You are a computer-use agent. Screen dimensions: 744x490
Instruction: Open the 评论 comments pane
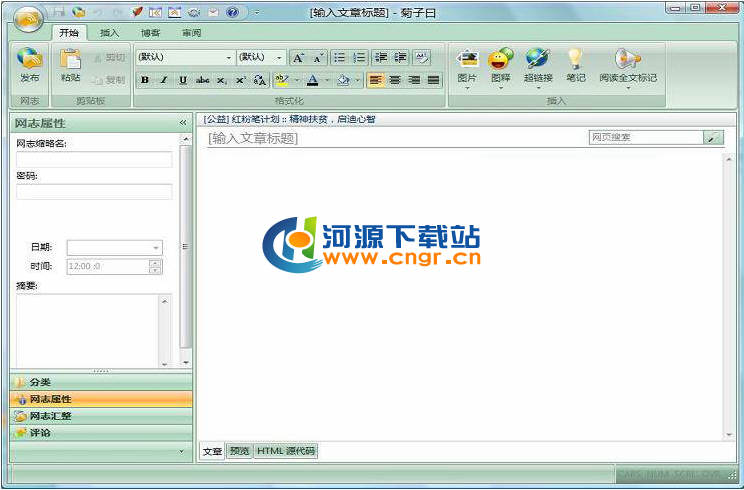[x=101, y=433]
